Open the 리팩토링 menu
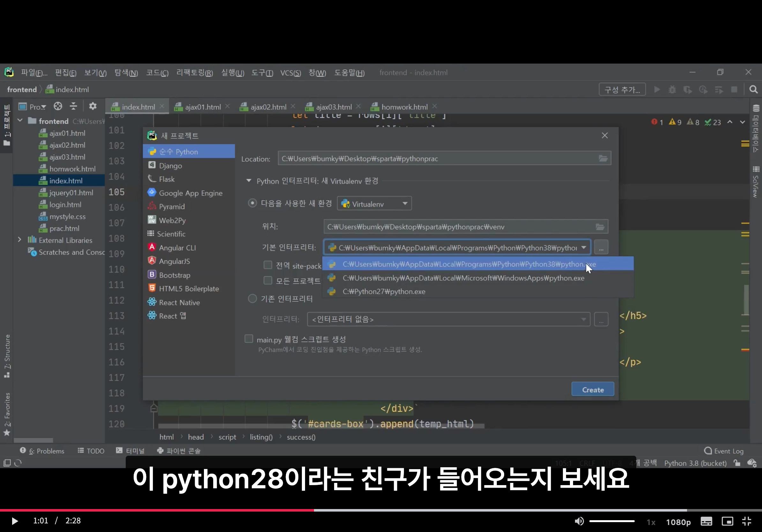 click(x=194, y=73)
